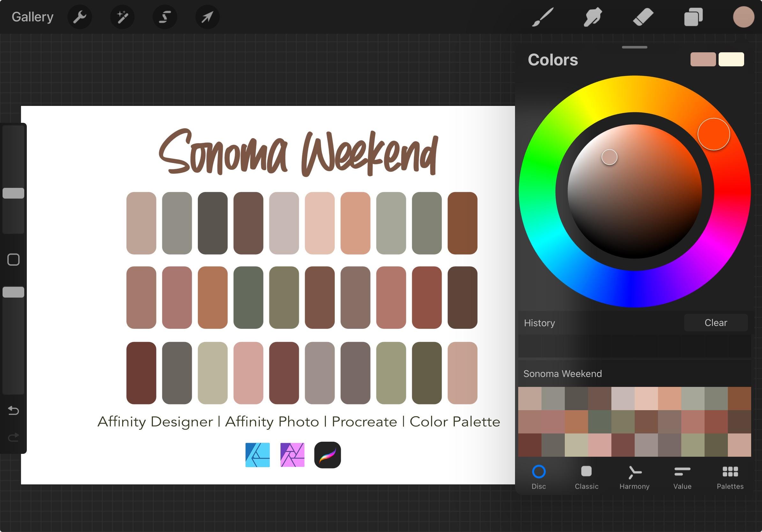Viewport: 762px width, 532px height.
Task: Adjust the brush opacity slider handle
Action: (x=13, y=292)
